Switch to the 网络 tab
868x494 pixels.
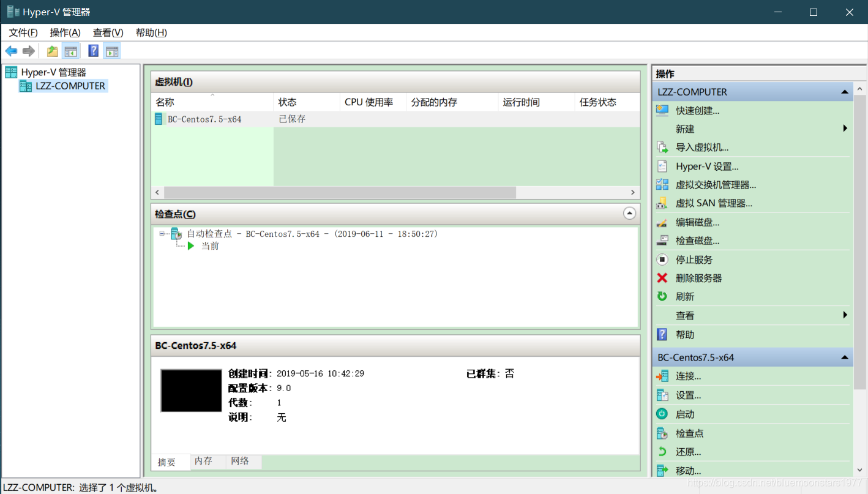coord(244,462)
